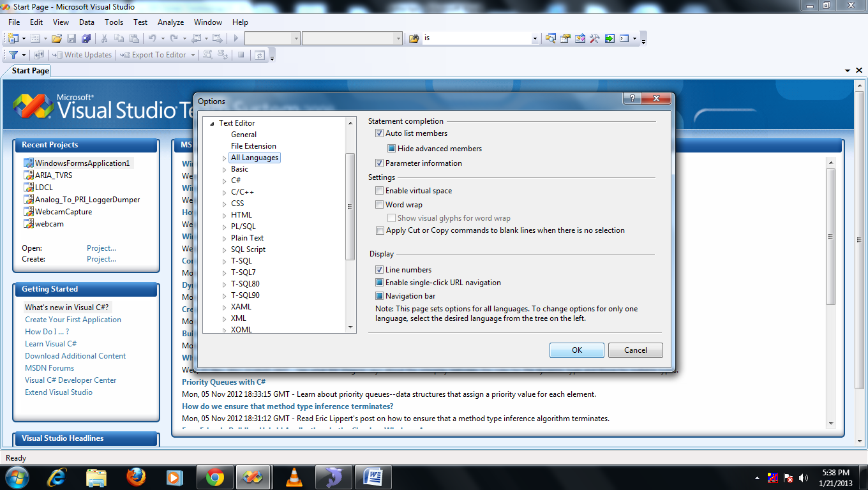This screenshot has height=490, width=868.
Task: Click the find text input field
Action: [476, 38]
